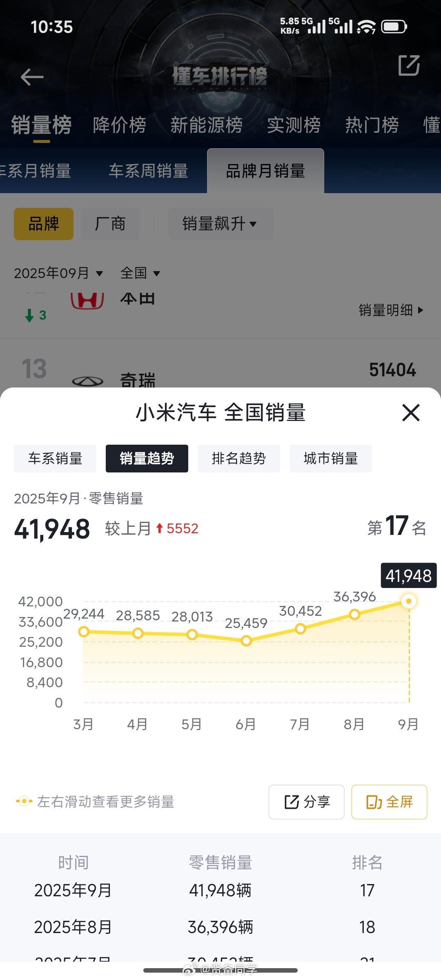Screen dimensions: 441x980
Task: Tap the 5月 data point 28,013
Action: pos(192,635)
